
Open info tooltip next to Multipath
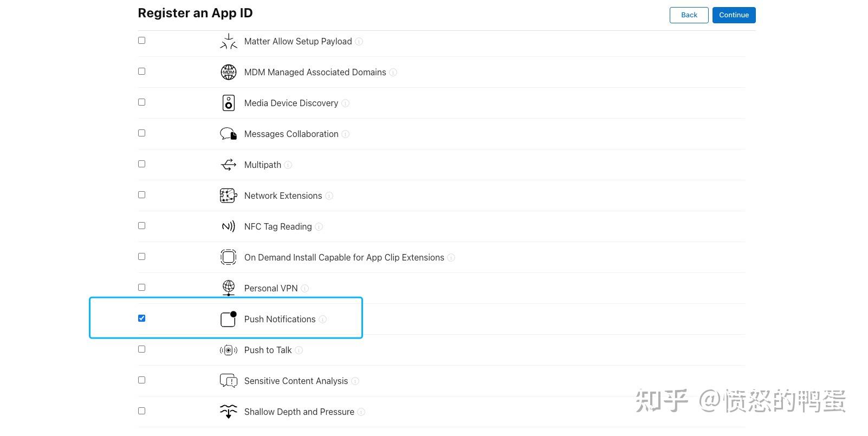pyautogui.click(x=288, y=165)
